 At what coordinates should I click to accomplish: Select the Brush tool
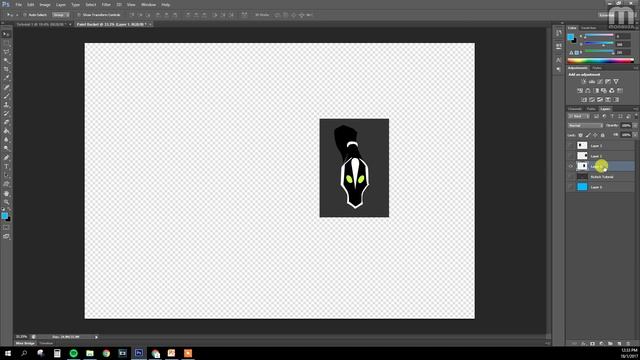pyautogui.click(x=6, y=96)
